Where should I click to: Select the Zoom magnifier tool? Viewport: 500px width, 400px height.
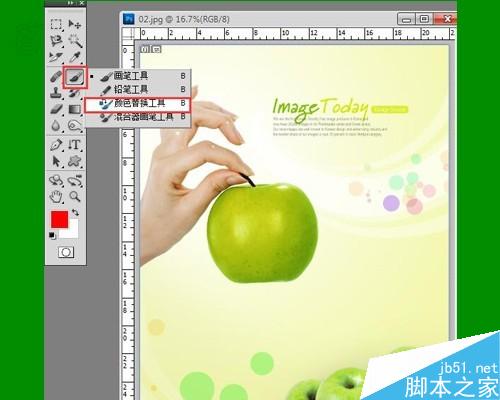75,197
